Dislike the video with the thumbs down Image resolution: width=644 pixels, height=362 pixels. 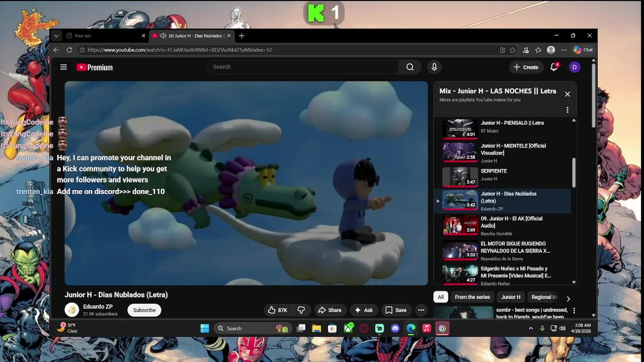(301, 310)
